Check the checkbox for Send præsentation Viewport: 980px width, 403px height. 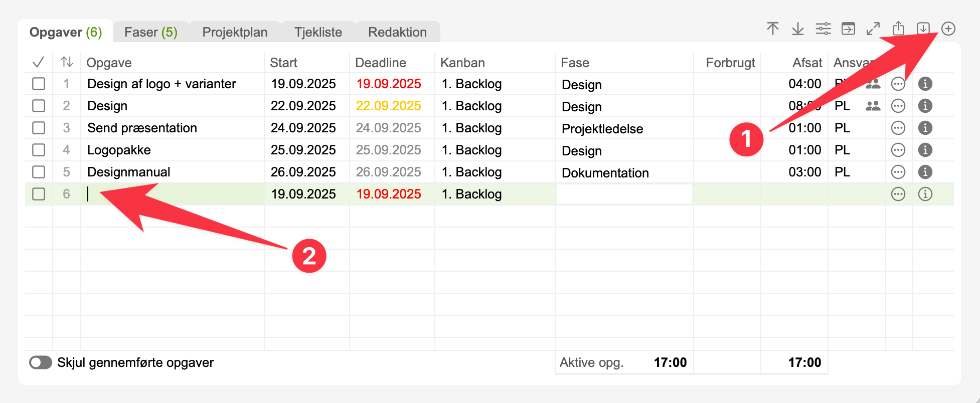(x=39, y=128)
